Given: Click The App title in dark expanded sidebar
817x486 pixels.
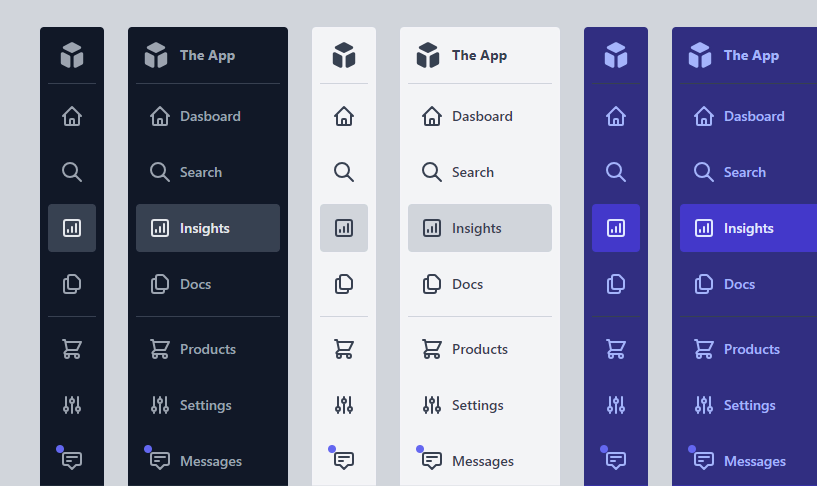Looking at the screenshot, I should (207, 55).
